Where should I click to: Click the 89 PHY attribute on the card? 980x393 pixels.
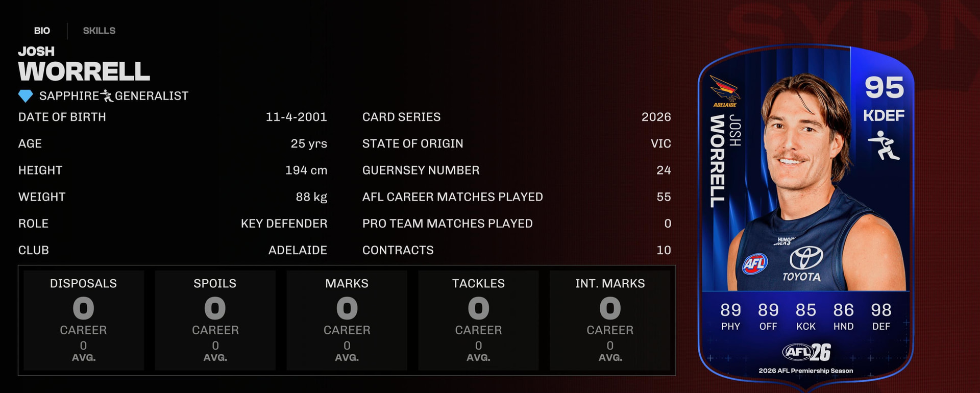pyautogui.click(x=730, y=316)
